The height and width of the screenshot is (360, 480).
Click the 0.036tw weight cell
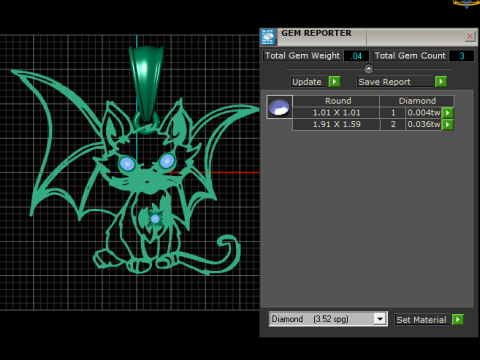[424, 124]
